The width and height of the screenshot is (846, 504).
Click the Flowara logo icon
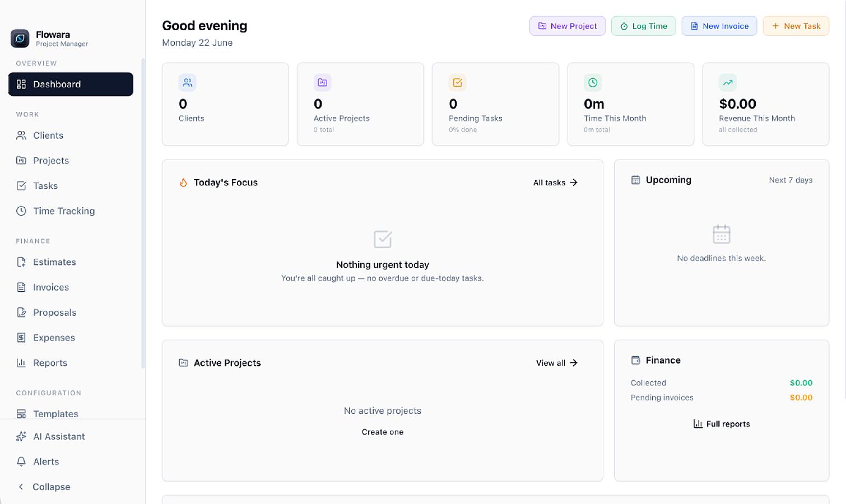point(20,39)
